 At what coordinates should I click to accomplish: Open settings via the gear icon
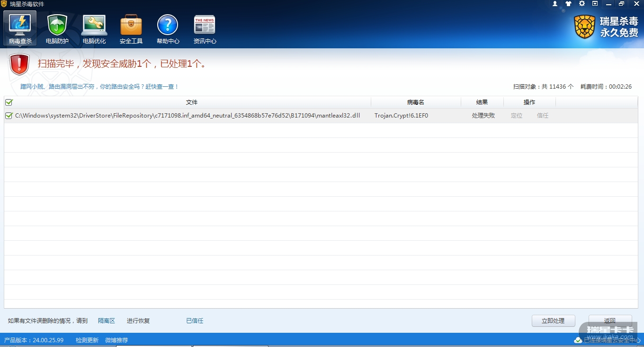tap(582, 4)
